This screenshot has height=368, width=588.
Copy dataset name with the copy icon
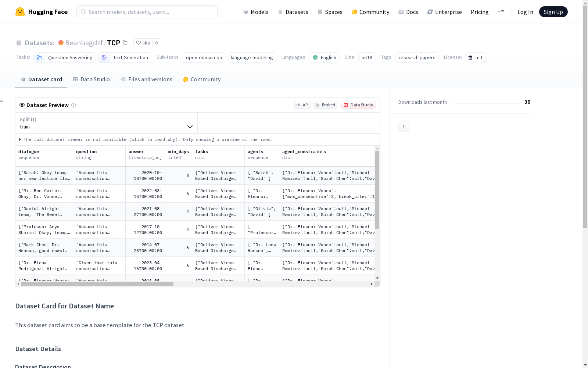[x=125, y=43]
